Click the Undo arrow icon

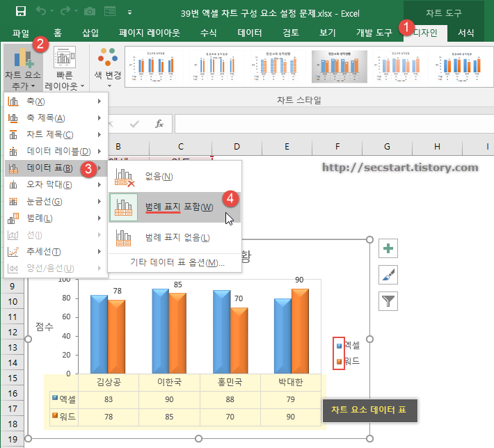[x=41, y=11]
